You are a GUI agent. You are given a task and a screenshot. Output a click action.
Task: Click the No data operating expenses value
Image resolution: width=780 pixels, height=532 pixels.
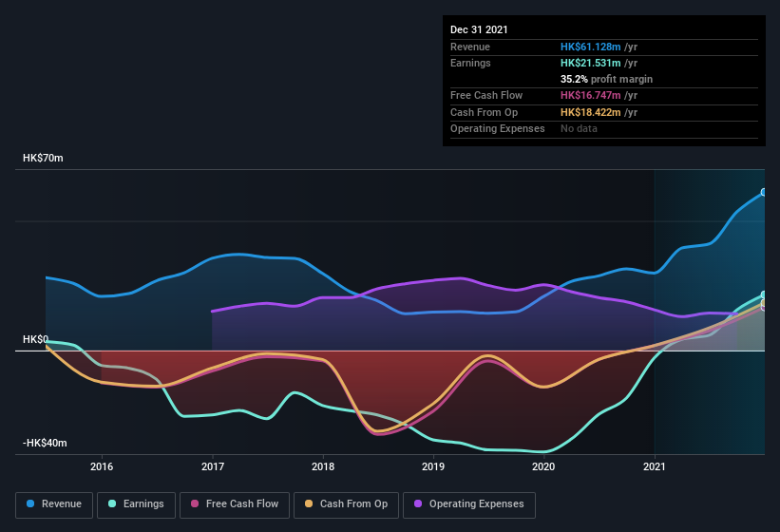pyautogui.click(x=579, y=129)
